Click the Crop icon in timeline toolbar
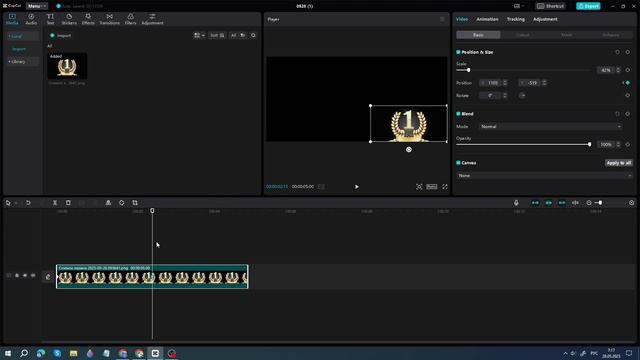The height and width of the screenshot is (360, 640). [135, 203]
